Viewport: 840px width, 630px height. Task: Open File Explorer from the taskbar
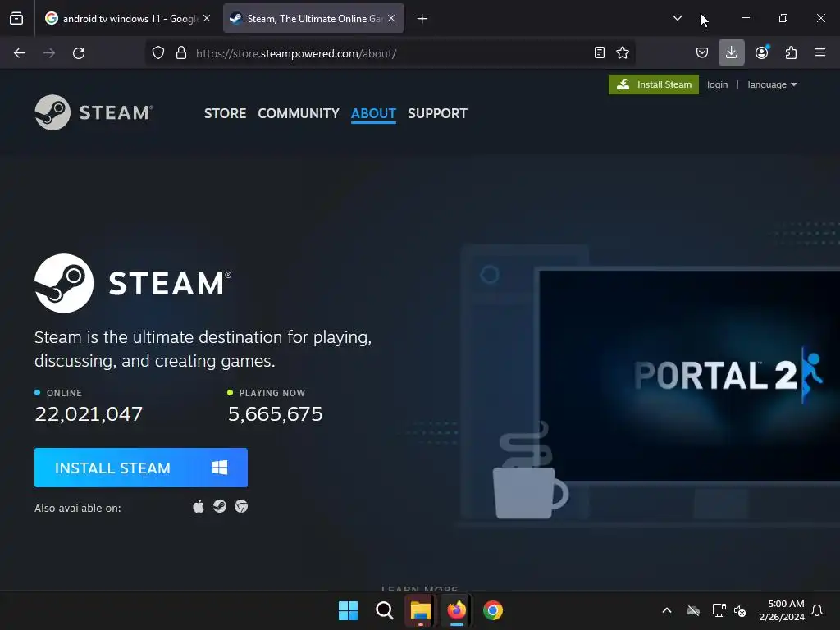tap(421, 610)
